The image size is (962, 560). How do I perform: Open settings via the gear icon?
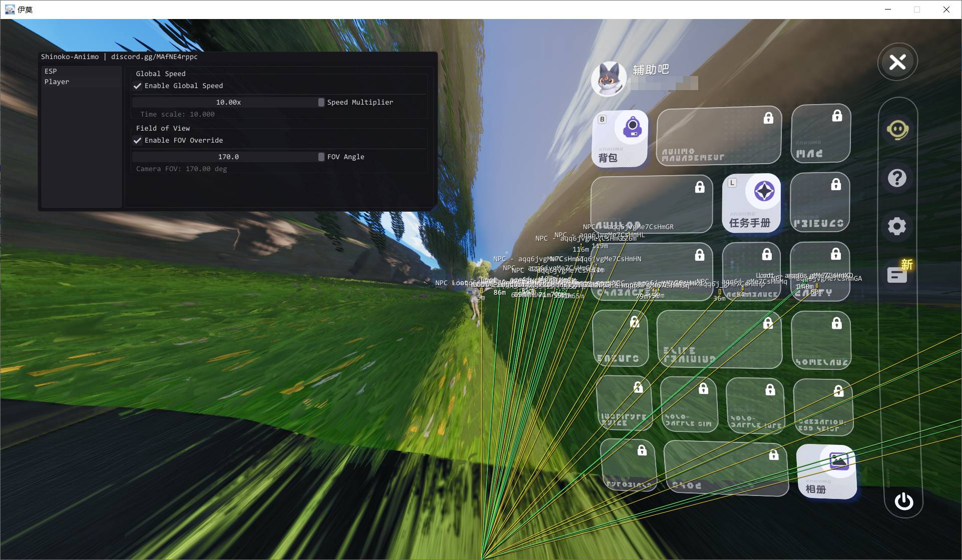pos(897,226)
